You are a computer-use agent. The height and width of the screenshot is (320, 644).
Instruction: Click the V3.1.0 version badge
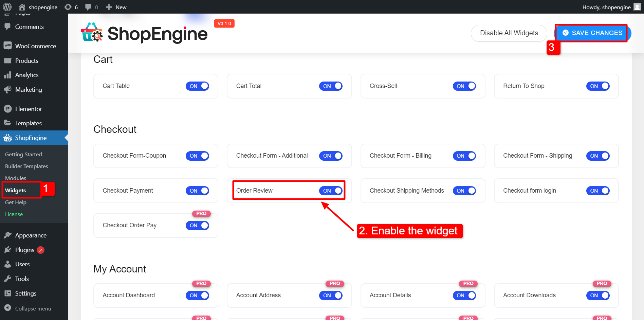224,23
